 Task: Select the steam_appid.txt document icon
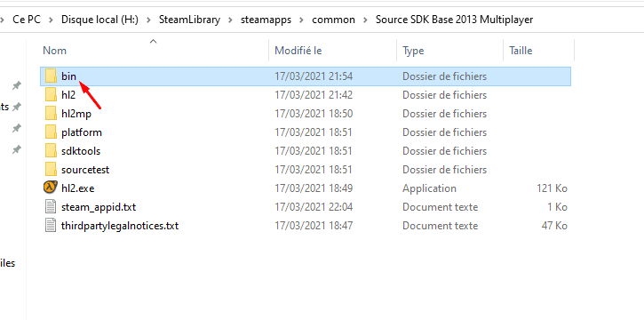50,206
